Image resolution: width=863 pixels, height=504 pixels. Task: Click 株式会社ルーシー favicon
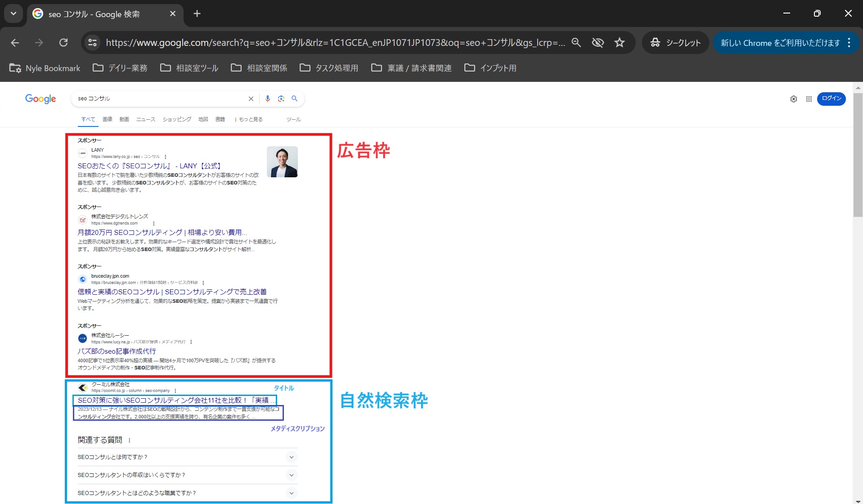coord(82,338)
